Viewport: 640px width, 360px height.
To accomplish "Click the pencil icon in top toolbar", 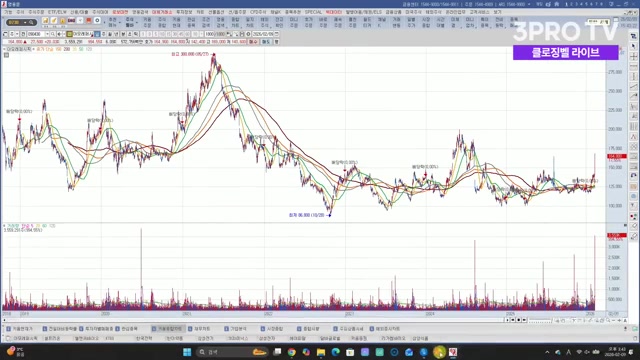I will pyautogui.click(x=54, y=20).
